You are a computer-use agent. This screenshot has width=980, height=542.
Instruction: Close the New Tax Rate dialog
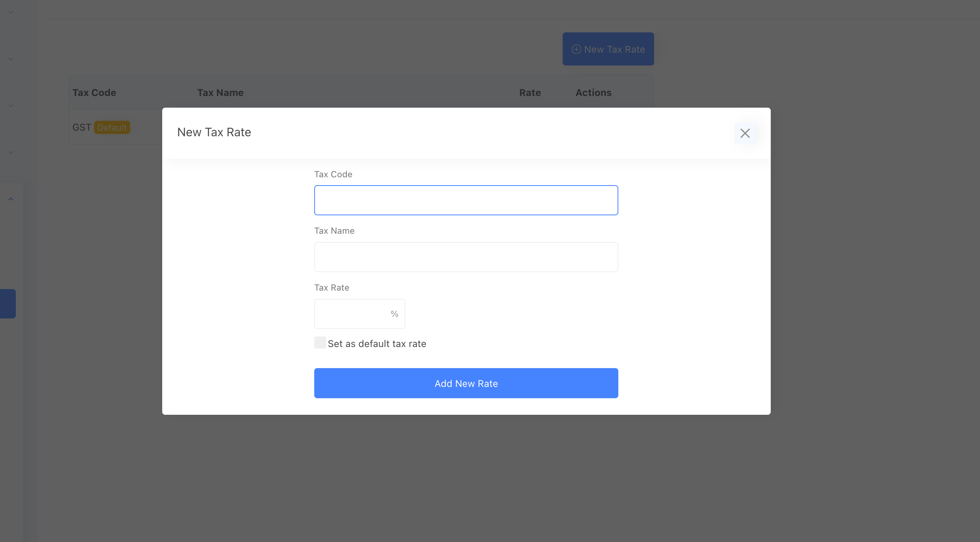(x=744, y=133)
